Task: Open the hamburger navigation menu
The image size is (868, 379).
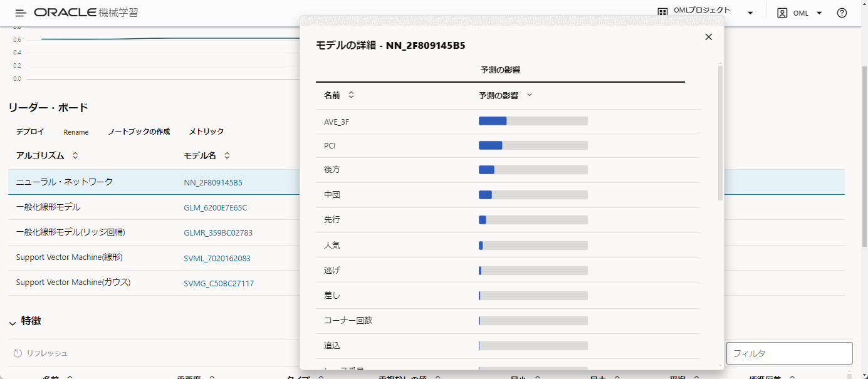Action: coord(21,13)
